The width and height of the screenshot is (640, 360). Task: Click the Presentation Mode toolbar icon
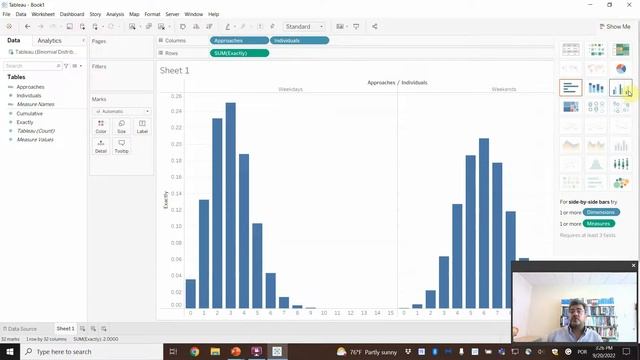pos(356,27)
